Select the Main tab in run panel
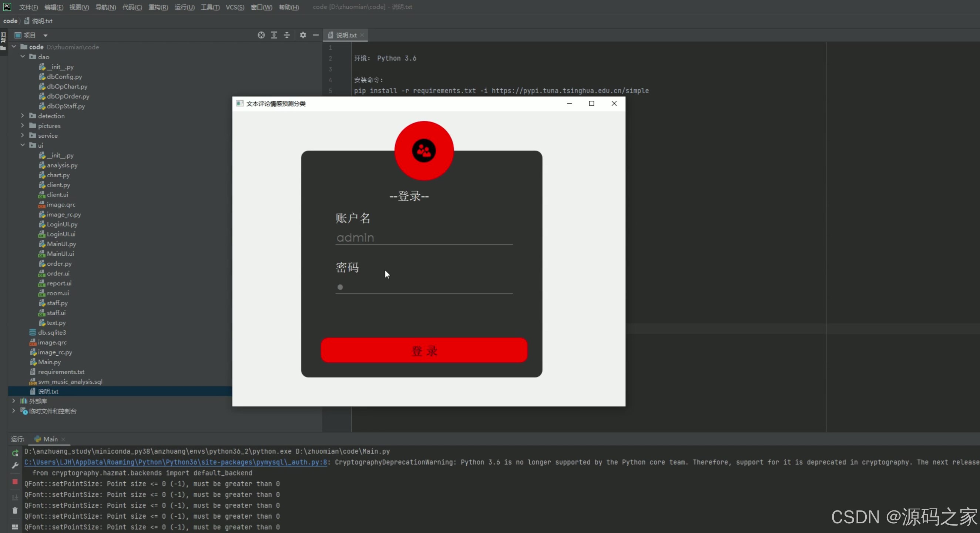Image resolution: width=980 pixels, height=533 pixels. (x=50, y=439)
